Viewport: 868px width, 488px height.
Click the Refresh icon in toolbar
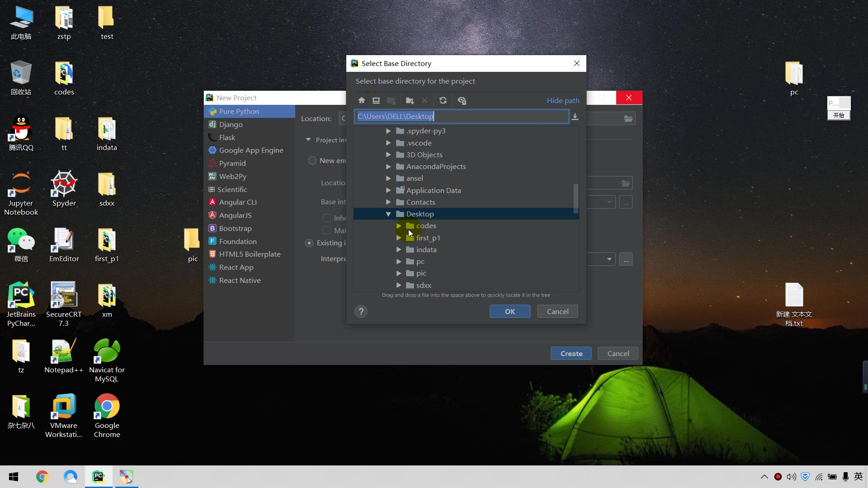click(443, 100)
